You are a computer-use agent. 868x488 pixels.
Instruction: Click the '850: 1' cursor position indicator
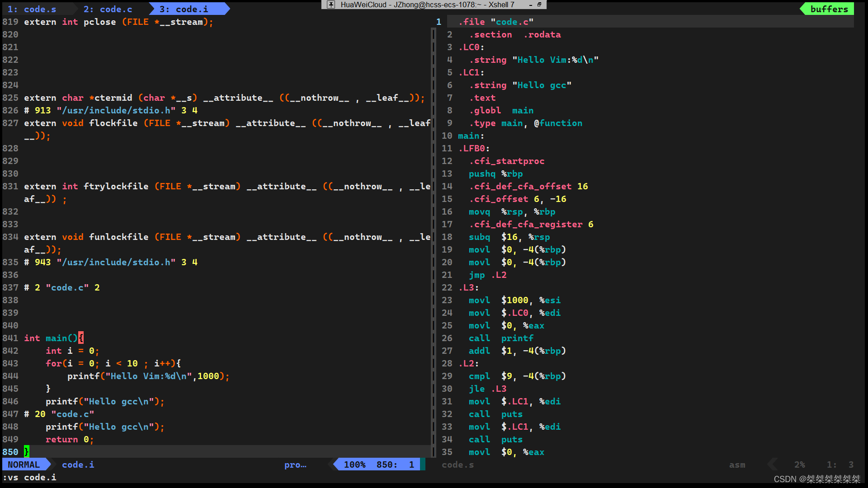pos(396,465)
